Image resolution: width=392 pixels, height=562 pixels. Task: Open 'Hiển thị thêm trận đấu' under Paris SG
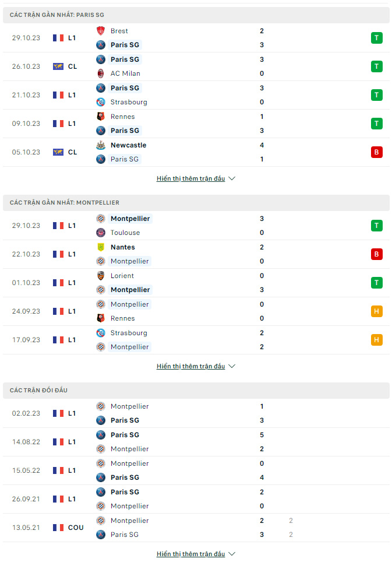pyautogui.click(x=191, y=178)
